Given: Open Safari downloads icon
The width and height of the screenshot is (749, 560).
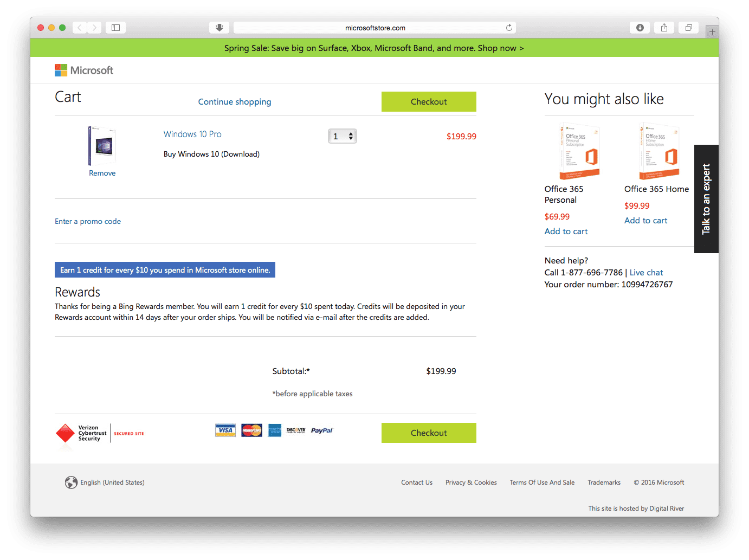Looking at the screenshot, I should 640,28.
